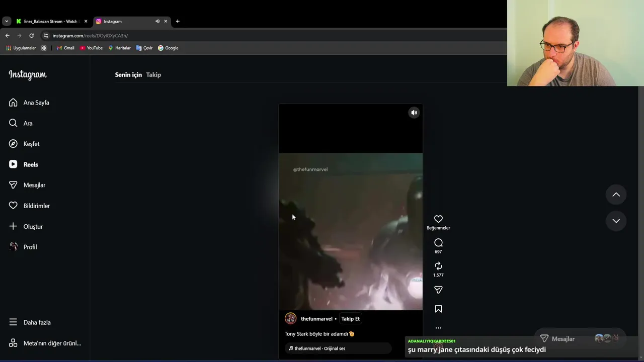Click the address bar URL
This screenshot has height=362, width=644.
pyautogui.click(x=90, y=36)
